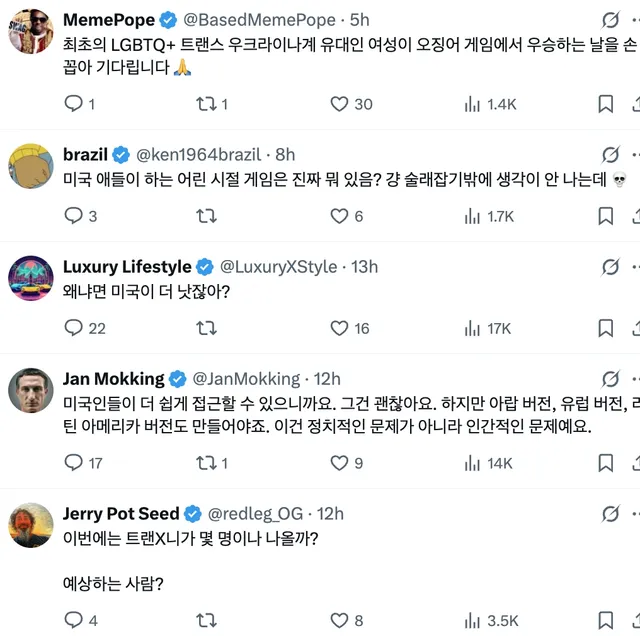Bookmark MemePope's tweet

[x=606, y=104]
